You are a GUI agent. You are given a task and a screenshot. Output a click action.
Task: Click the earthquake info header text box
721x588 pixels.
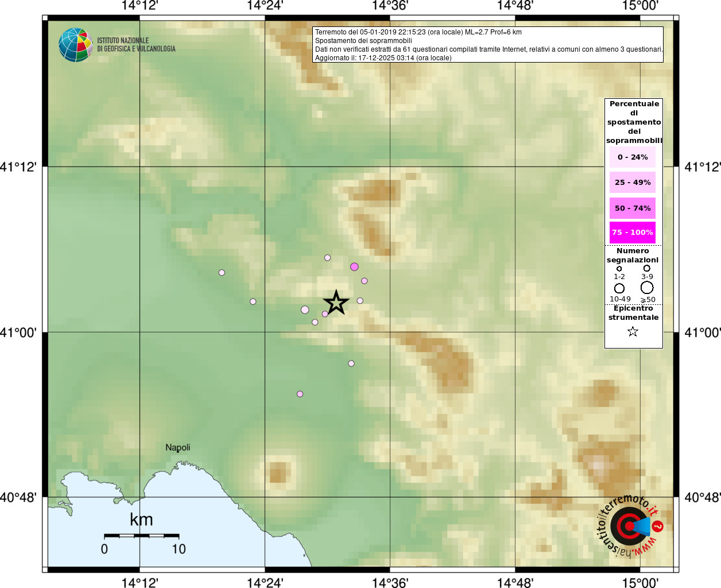488,45
